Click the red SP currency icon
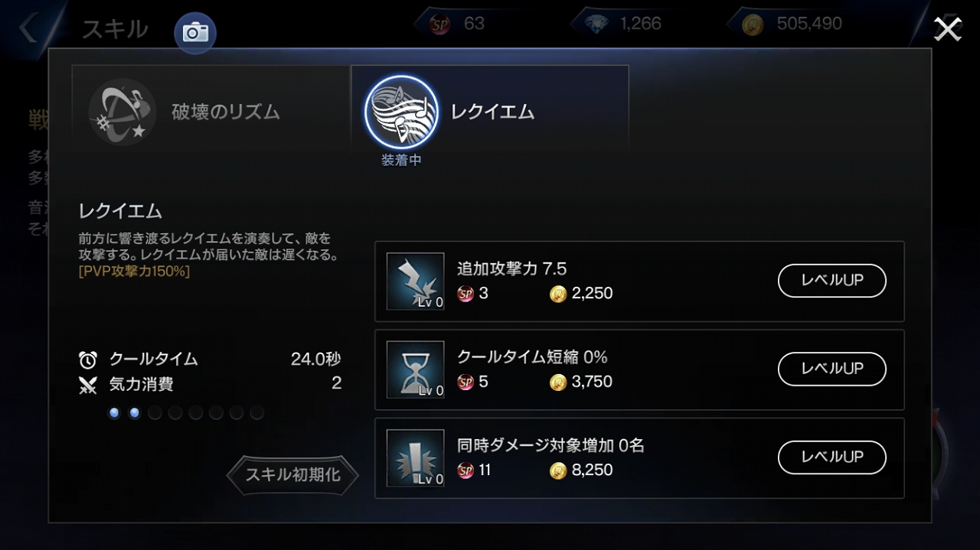Image resolution: width=980 pixels, height=550 pixels. [440, 24]
